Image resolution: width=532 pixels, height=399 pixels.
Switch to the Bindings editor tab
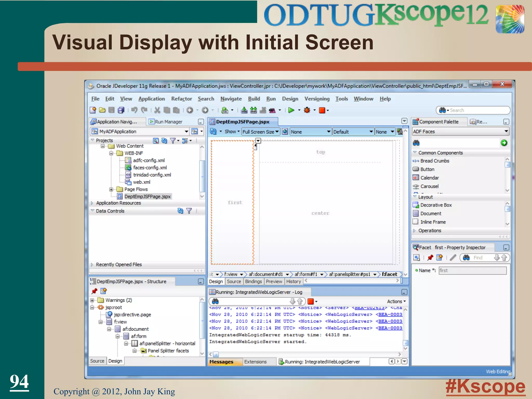253,281
